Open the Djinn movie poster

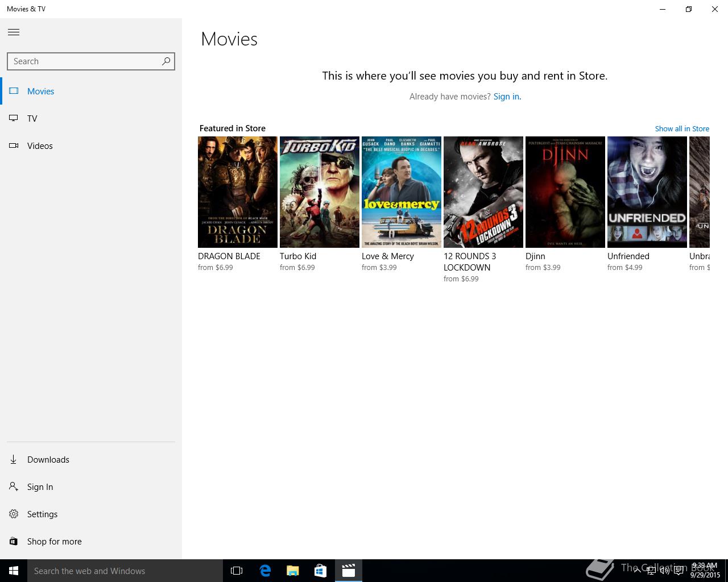tap(565, 192)
